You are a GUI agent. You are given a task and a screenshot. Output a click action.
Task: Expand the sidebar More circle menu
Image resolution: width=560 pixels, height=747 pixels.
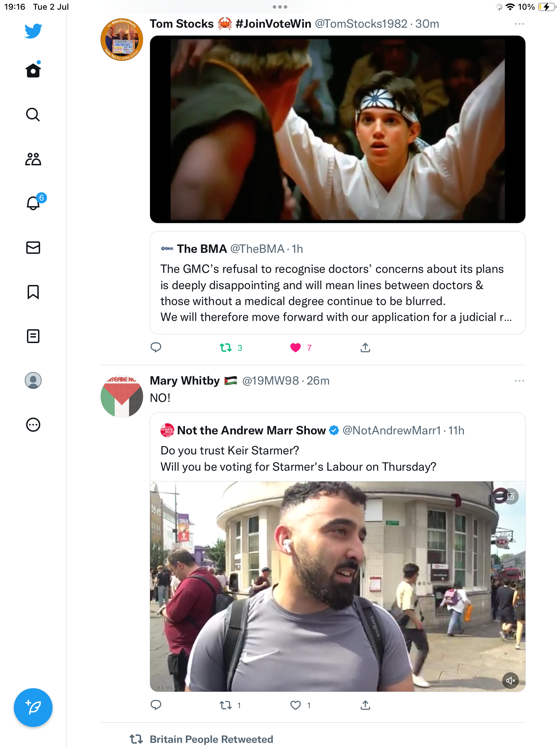(33, 425)
